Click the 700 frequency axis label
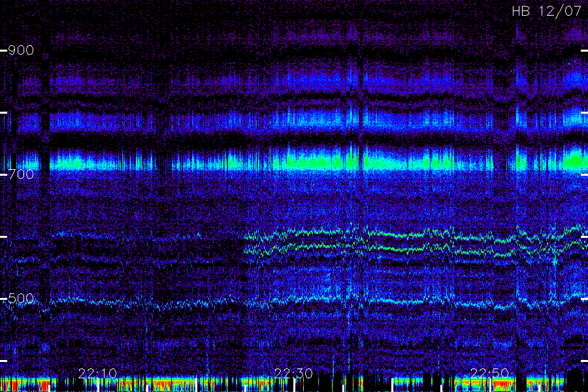This screenshot has height=392, width=588. pyautogui.click(x=21, y=174)
